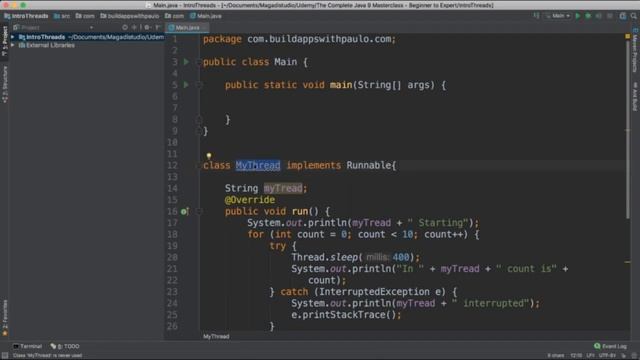
Task: Collapse run method fold marker on line 16
Action: point(199,211)
